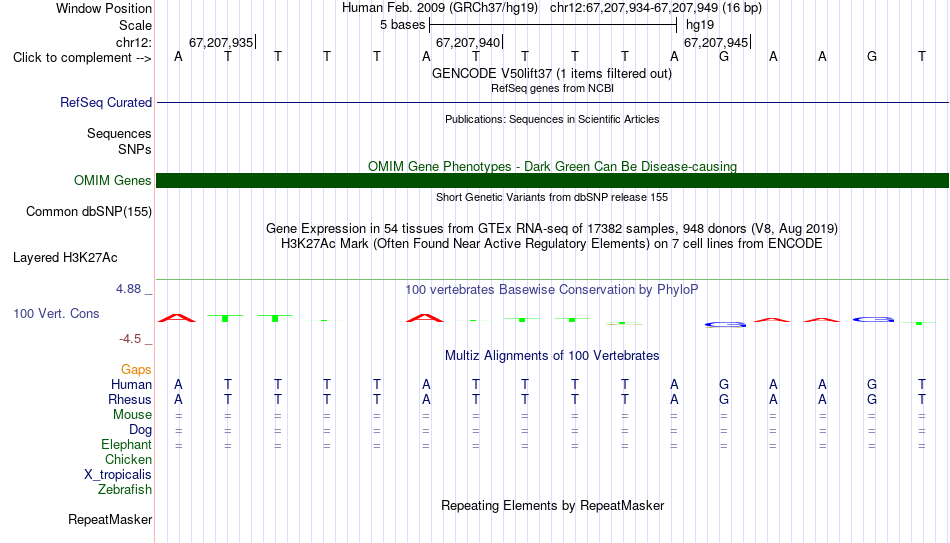The image size is (950, 543).
Task: Select the X_tropicalis species label
Action: pos(118,475)
